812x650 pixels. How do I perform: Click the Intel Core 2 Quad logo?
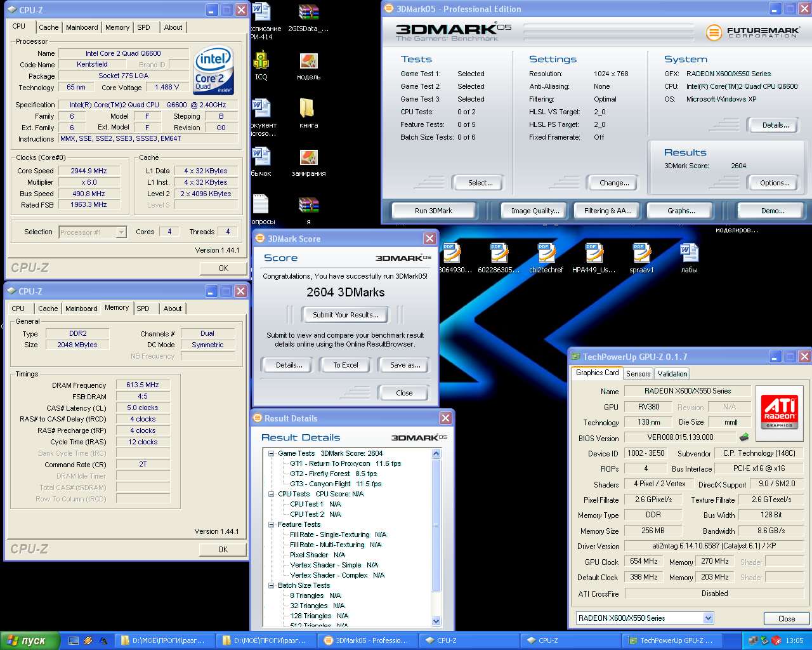(x=214, y=70)
